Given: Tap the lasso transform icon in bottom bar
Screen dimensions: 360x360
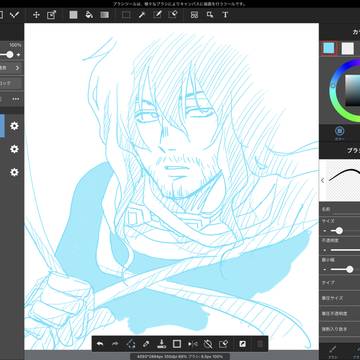Looking at the screenshot, I should [131, 344].
